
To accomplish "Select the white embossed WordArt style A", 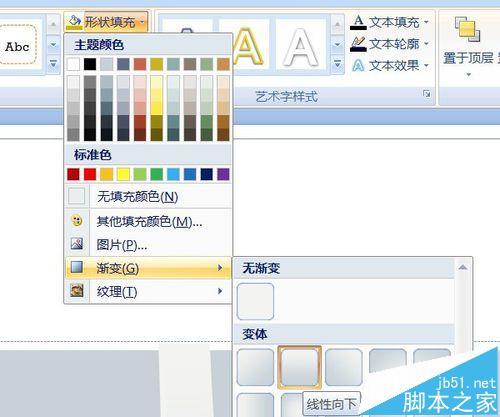I will 300,46.
